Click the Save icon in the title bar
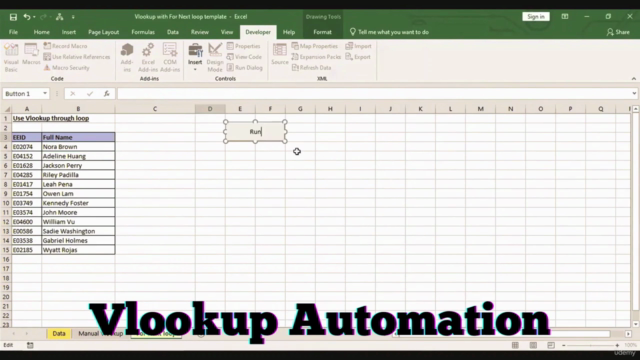Screen dimensions: 640x360 (x=13, y=17)
